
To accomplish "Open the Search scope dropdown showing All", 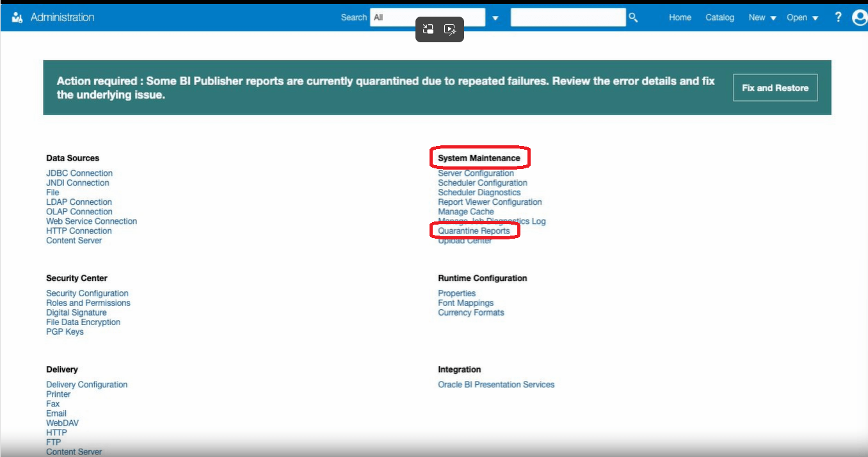I will click(x=428, y=17).
